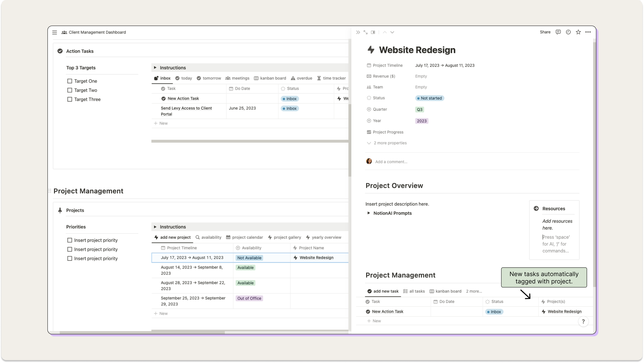Check the third Insert project priority box

[x=70, y=258]
